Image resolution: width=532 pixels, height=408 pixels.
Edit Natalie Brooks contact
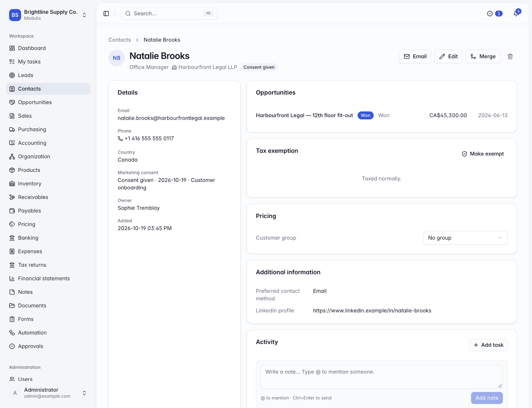click(448, 57)
